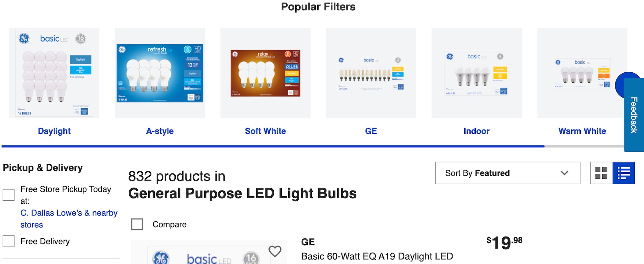
Task: Enable the Free Delivery checkbox
Action: pos(9,241)
